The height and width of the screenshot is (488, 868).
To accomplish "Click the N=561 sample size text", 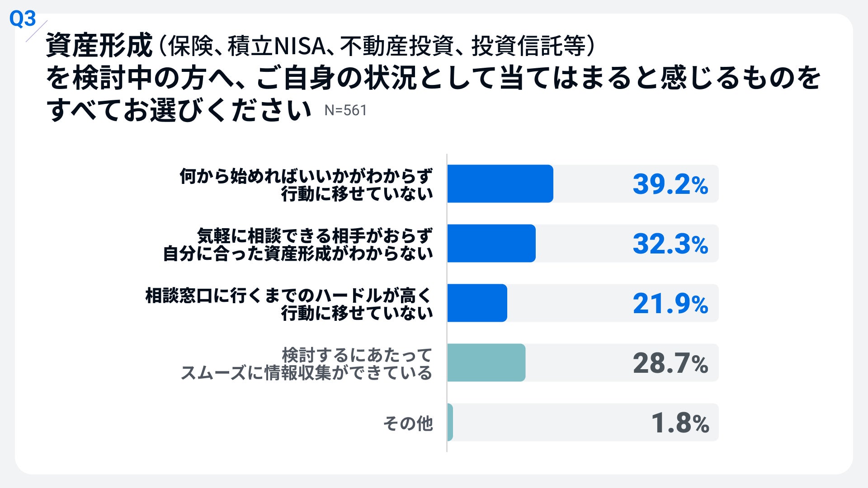I will point(345,110).
